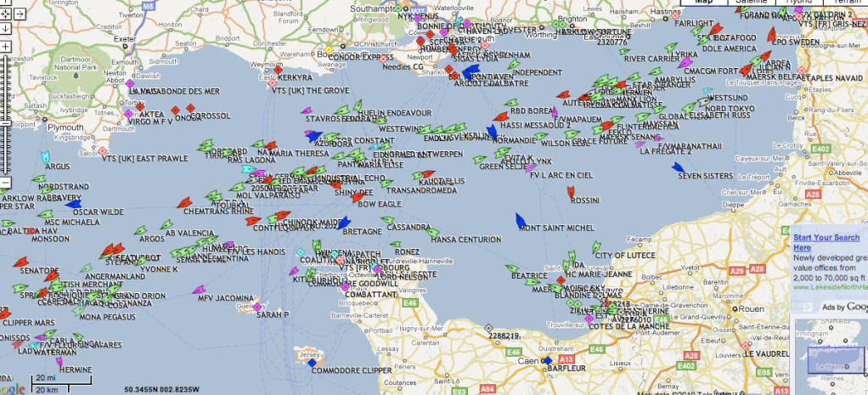Click the green BEATRICE ship marker
The height and width of the screenshot is (395, 868).
pyautogui.click(x=512, y=268)
